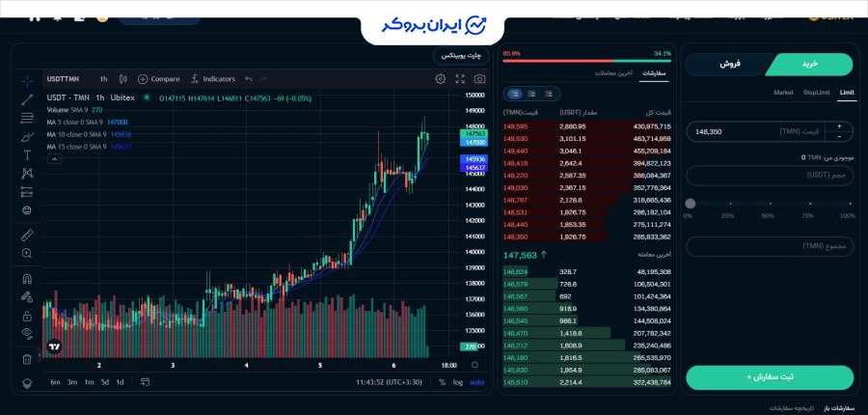
Task: Show only sell orders view icon
Action: tap(548, 94)
